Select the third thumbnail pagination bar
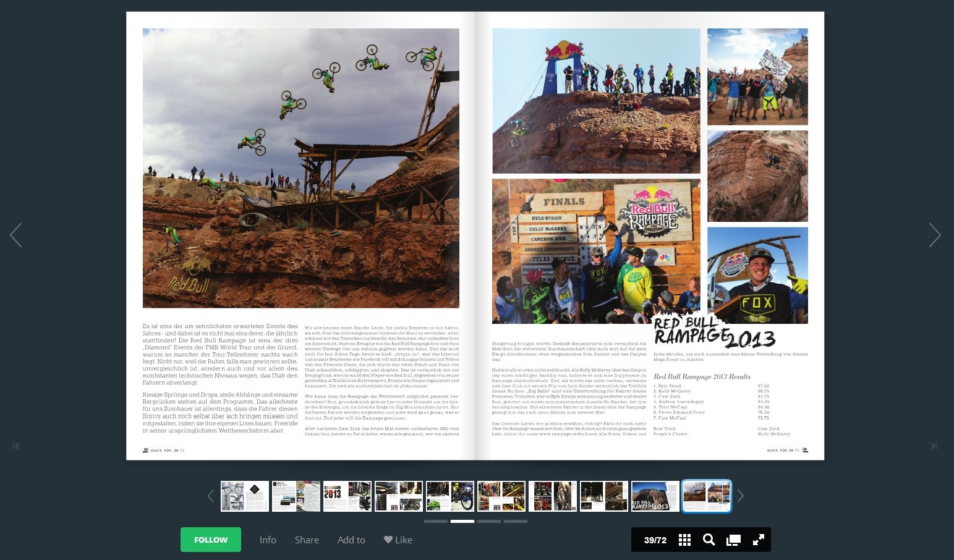 489,522
